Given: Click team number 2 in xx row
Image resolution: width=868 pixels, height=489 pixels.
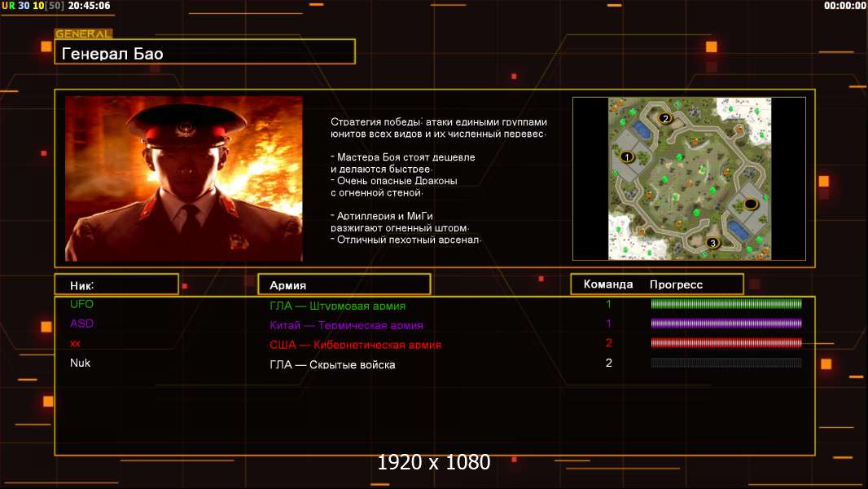Looking at the screenshot, I should tap(609, 343).
